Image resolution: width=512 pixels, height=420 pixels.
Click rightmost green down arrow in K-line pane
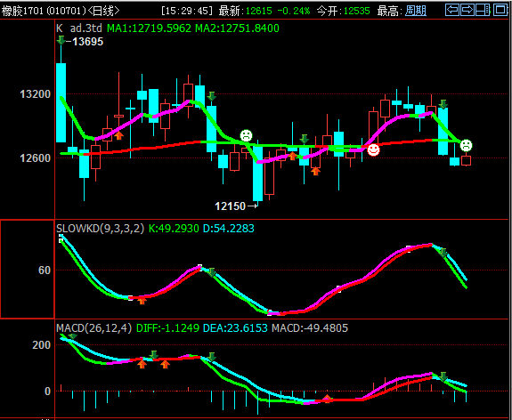click(443, 104)
